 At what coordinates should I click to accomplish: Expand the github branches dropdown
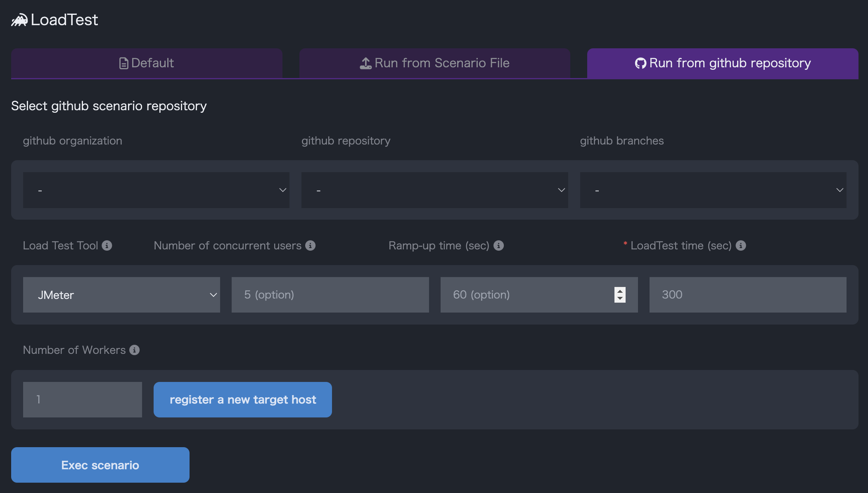click(x=713, y=190)
